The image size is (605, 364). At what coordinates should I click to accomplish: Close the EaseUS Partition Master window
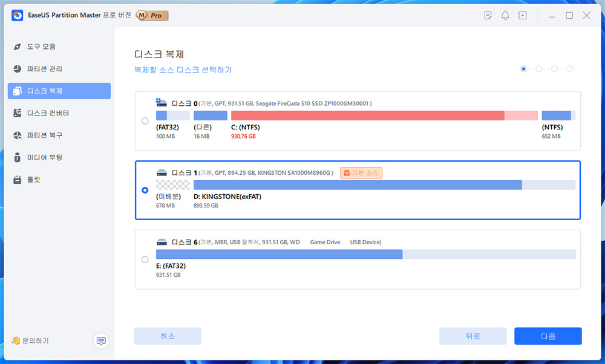point(586,16)
